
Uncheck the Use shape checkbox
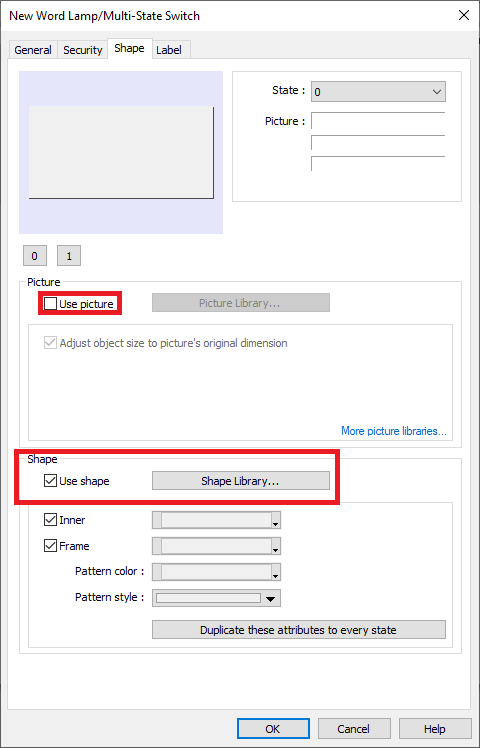51,481
